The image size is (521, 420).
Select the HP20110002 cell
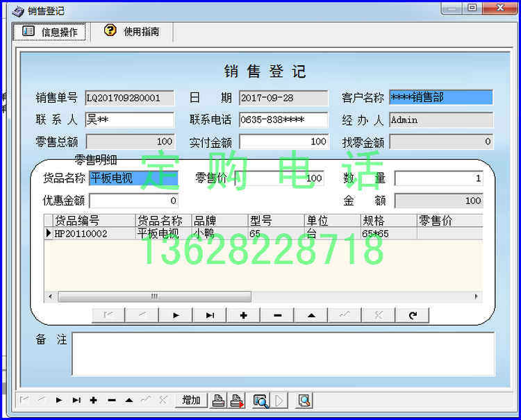pos(94,233)
